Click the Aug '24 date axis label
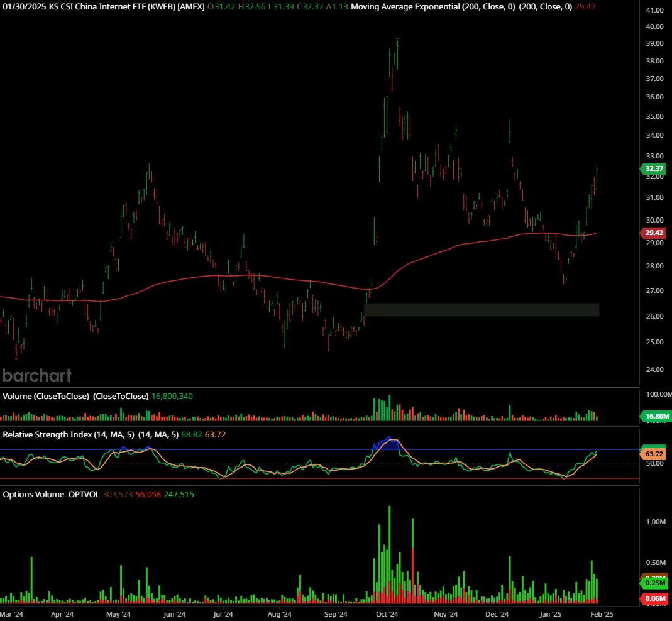672x621 pixels. (280, 613)
